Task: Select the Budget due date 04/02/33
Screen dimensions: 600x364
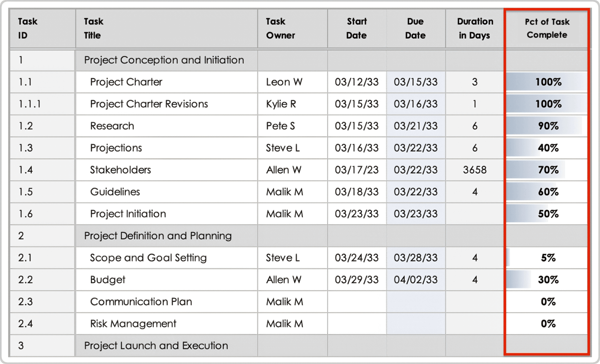Action: tap(415, 280)
